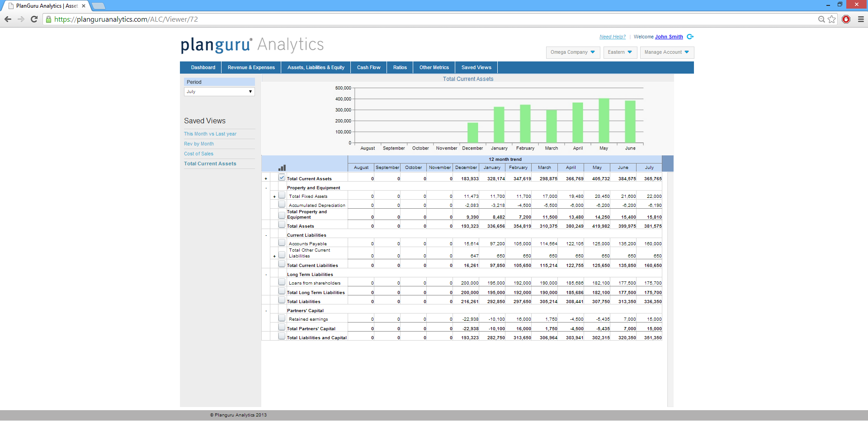
Task: Check the Total Liabilities and Capital checkbox
Action: [282, 336]
